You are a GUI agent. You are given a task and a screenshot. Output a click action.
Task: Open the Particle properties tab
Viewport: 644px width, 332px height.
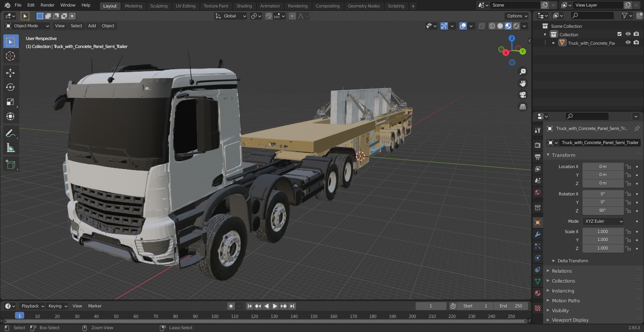[x=537, y=246]
